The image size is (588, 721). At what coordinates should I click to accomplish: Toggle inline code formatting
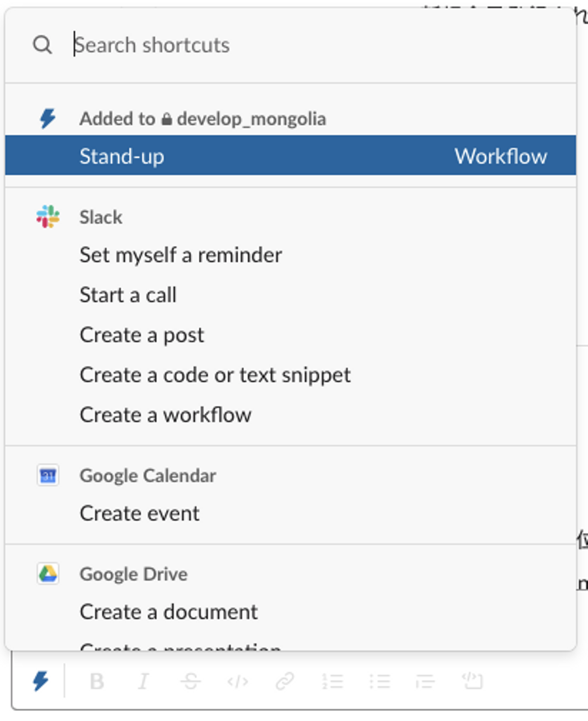pos(238,681)
